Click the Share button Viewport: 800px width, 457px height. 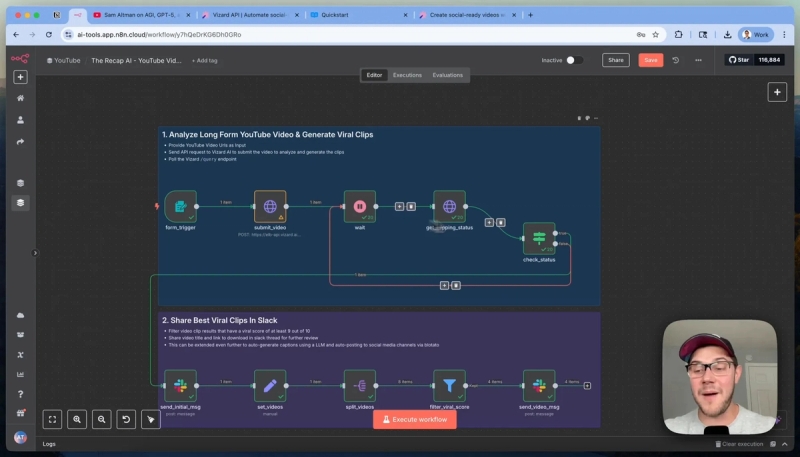[x=615, y=60]
